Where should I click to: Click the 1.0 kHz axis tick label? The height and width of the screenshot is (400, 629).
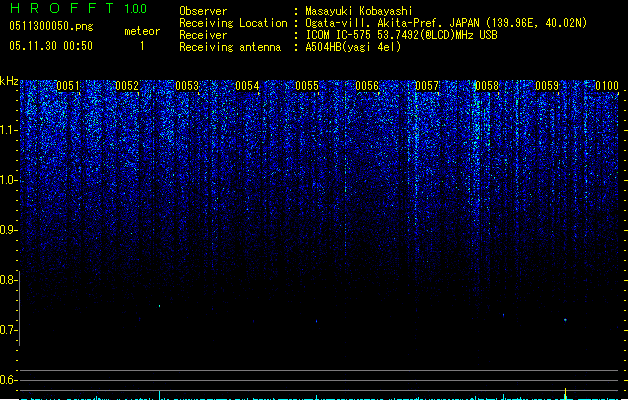point(8,180)
